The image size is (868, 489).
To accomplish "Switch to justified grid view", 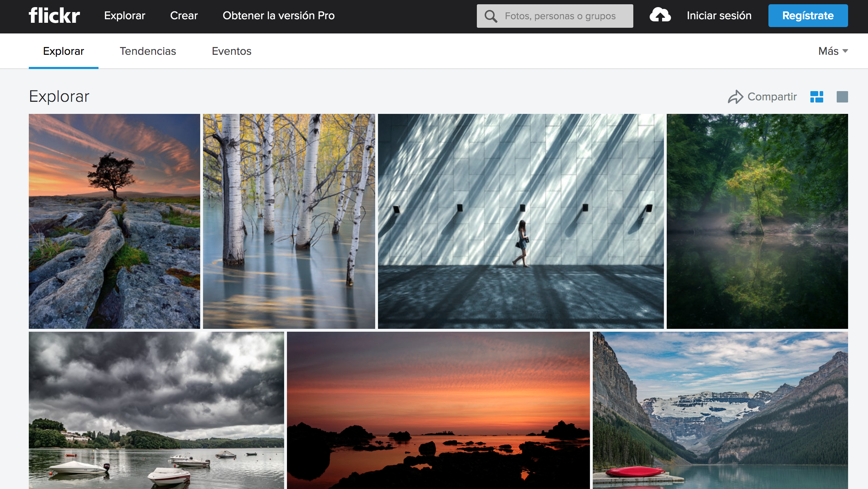I will [x=817, y=97].
